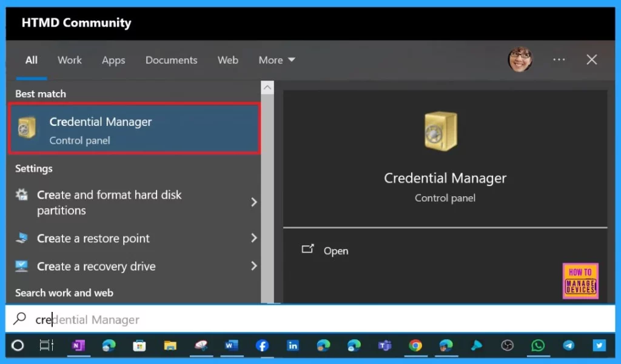Close the search panel

pos(592,60)
